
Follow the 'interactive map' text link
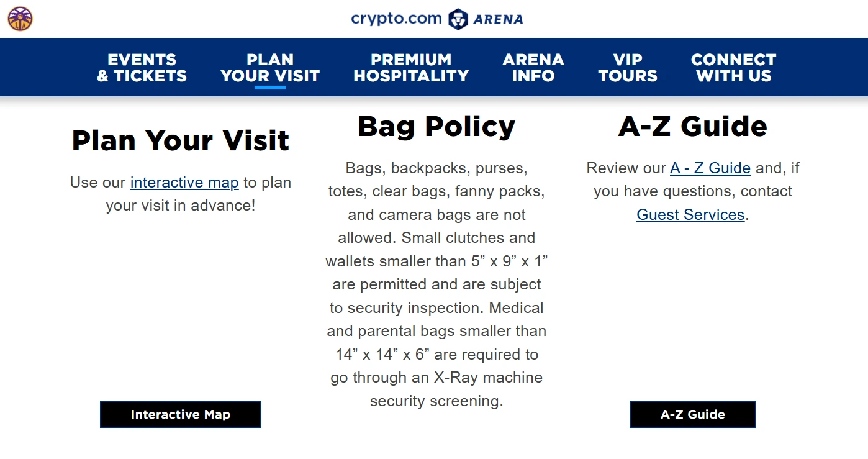[x=184, y=183]
